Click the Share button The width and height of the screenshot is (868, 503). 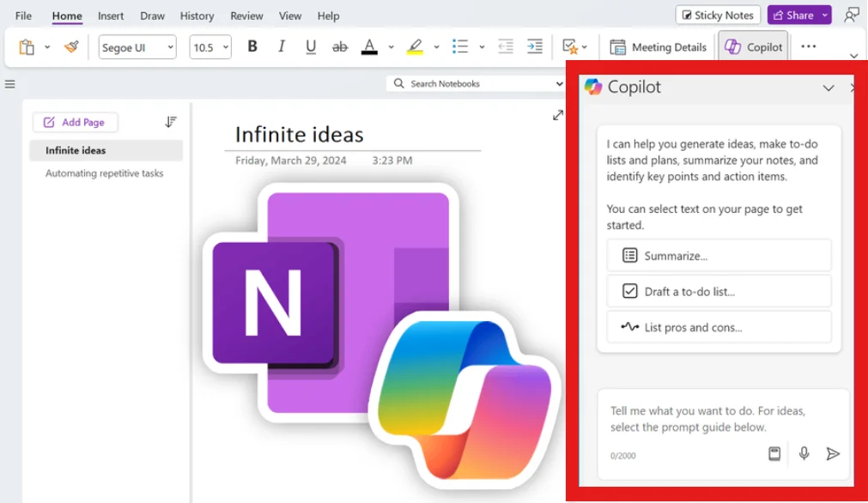coord(793,15)
